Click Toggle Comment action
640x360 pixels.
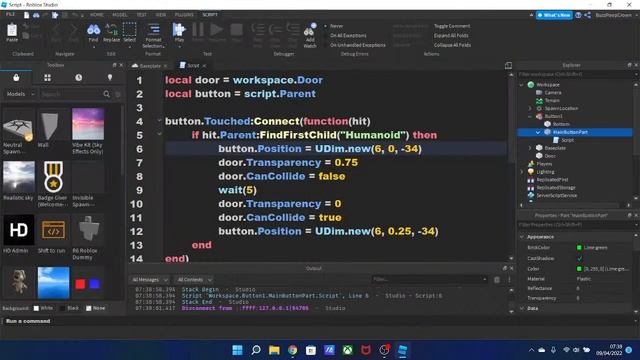452,26
